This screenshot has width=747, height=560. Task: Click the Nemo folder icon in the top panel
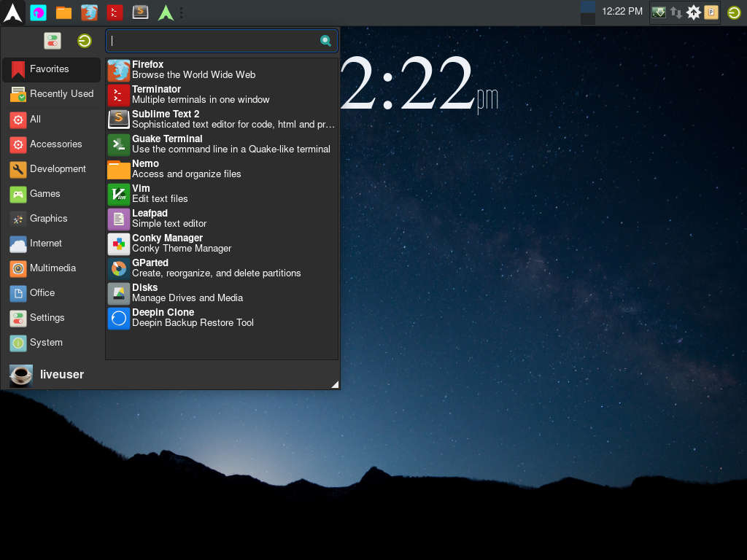pos(64,12)
